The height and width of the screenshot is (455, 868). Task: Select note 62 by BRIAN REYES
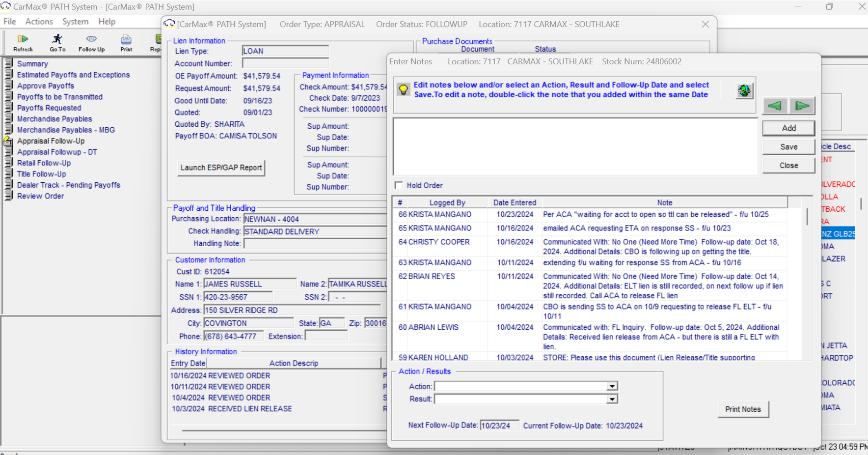(x=590, y=286)
